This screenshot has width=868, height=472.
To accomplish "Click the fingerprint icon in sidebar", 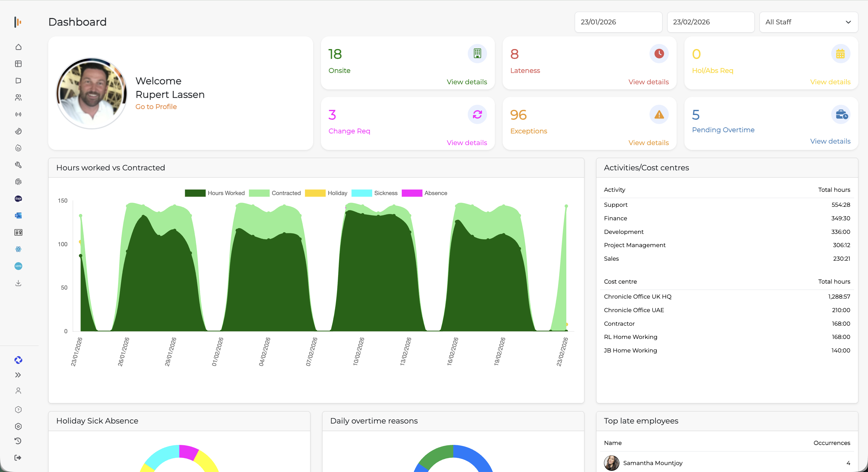I will [x=18, y=182].
